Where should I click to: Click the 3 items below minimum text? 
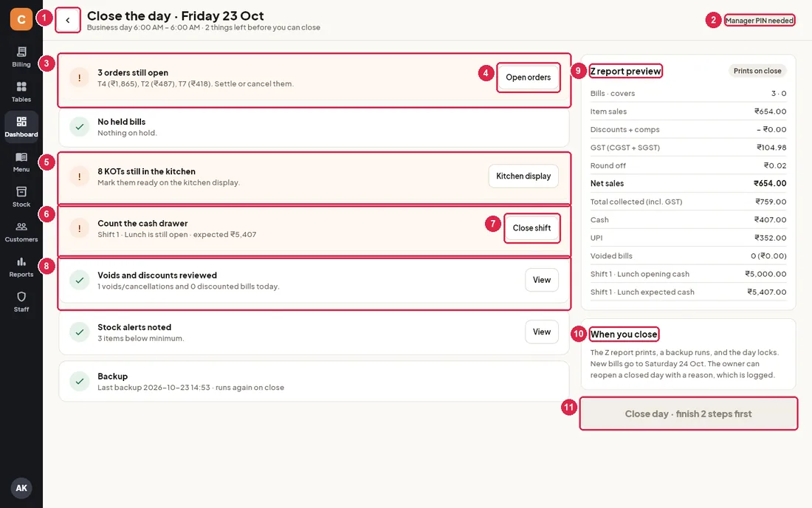coord(140,338)
